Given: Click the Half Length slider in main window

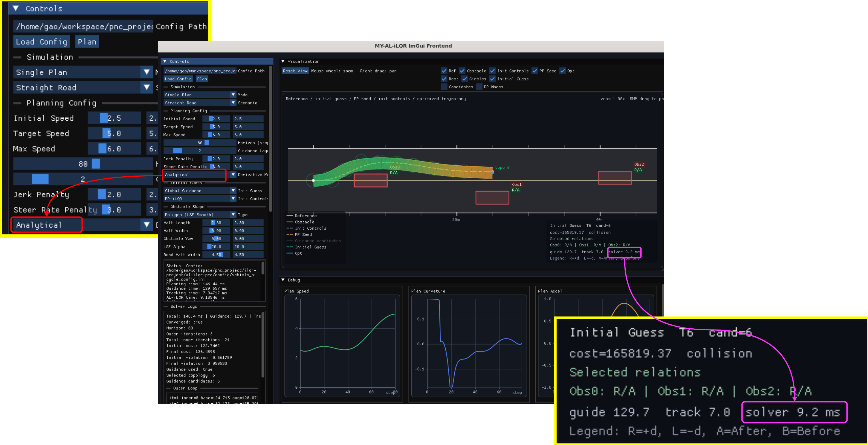Looking at the screenshot, I should [x=216, y=223].
